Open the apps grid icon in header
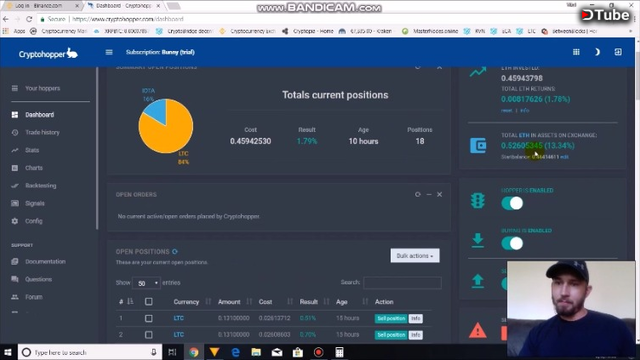640x360 pixels. point(576,52)
